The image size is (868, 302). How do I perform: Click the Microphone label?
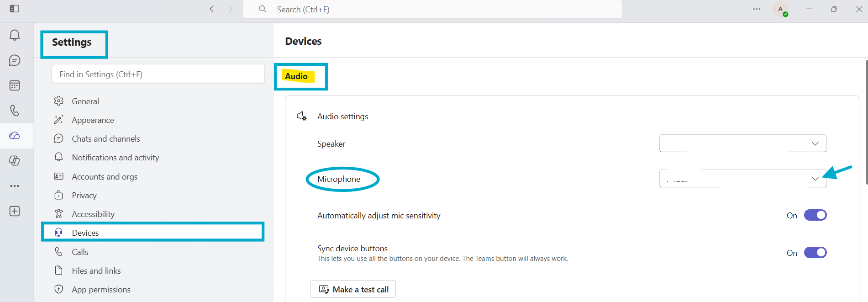[x=339, y=179]
